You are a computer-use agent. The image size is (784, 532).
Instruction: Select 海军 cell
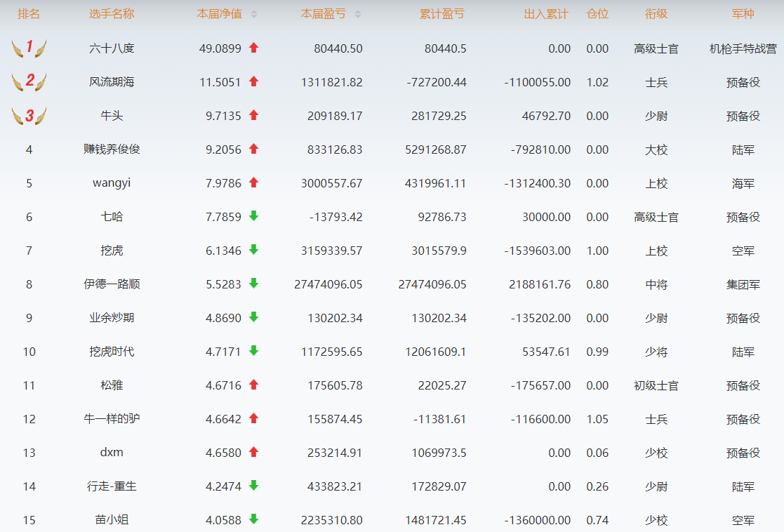(743, 183)
